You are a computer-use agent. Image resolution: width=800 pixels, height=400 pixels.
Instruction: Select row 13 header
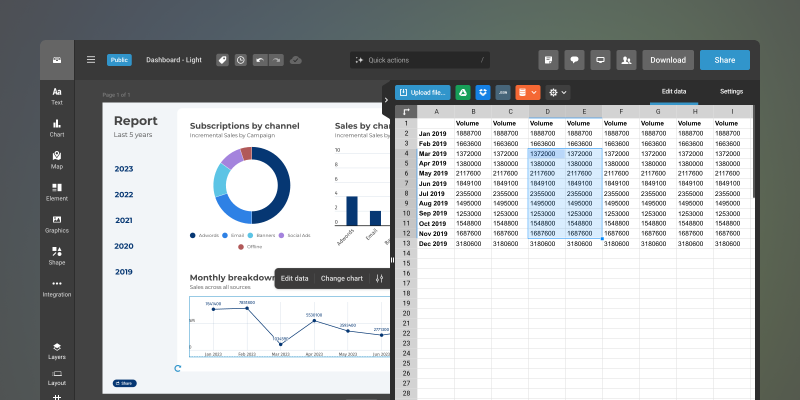coord(406,244)
